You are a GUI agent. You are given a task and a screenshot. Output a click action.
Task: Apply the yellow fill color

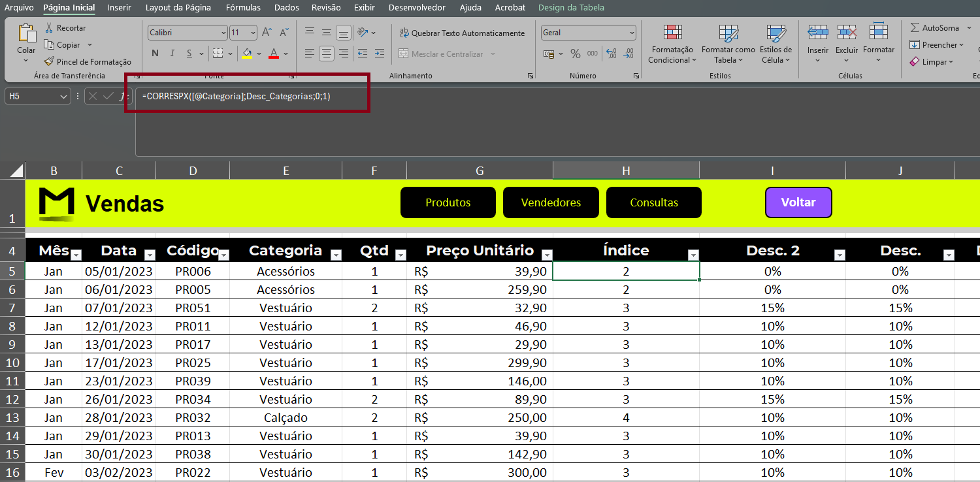pyautogui.click(x=247, y=54)
